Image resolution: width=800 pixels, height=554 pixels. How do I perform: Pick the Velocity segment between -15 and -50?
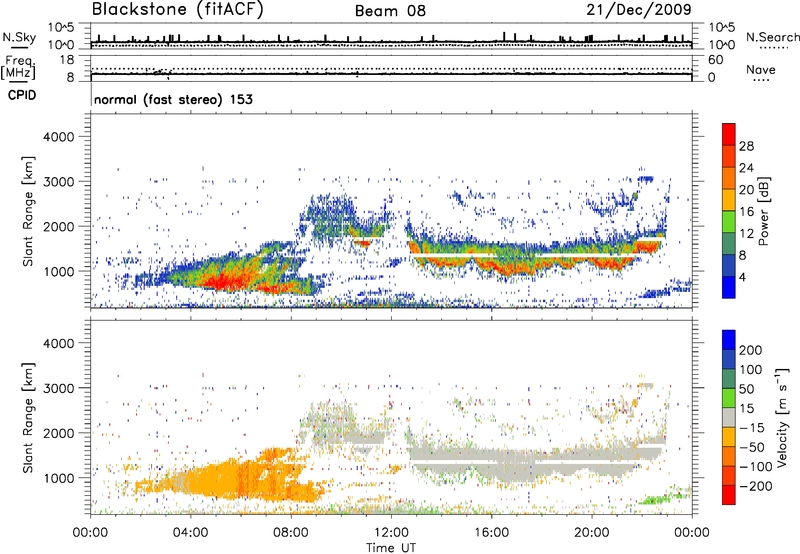[x=729, y=437]
